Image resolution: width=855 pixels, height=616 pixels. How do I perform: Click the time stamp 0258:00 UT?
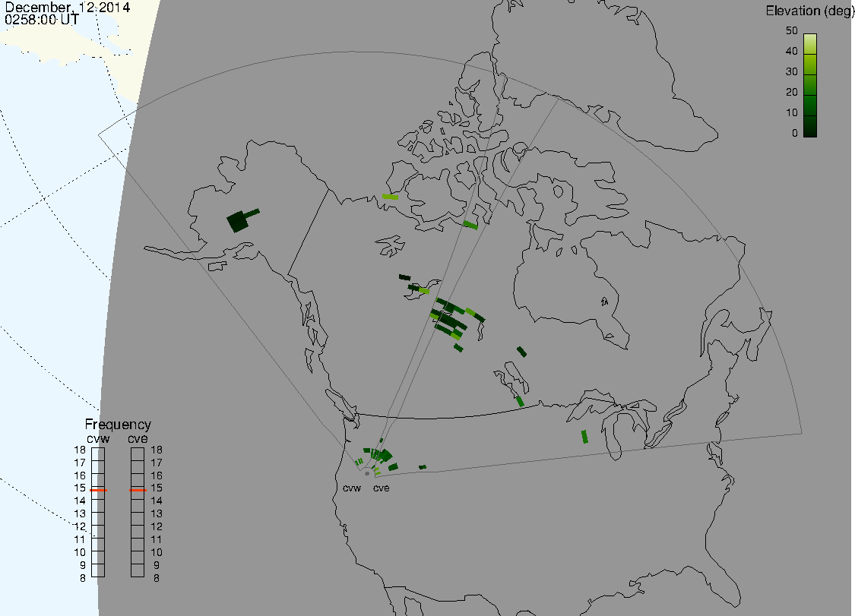coord(42,20)
